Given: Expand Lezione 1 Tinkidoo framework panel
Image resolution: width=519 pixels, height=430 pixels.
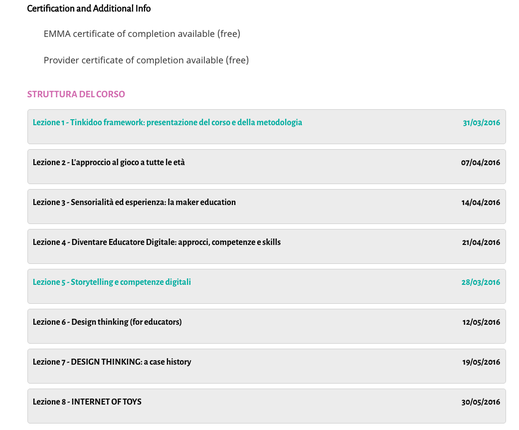Looking at the screenshot, I should tap(266, 126).
